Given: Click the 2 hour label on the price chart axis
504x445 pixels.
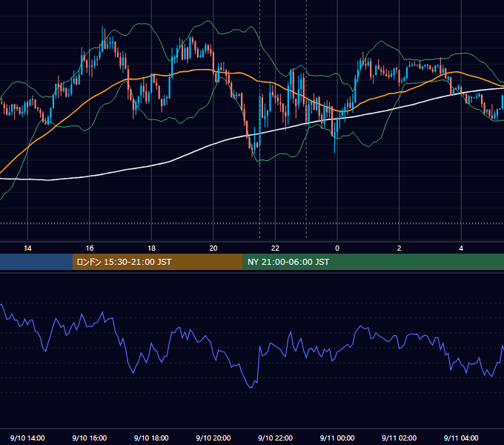Looking at the screenshot, I should 399,248.
